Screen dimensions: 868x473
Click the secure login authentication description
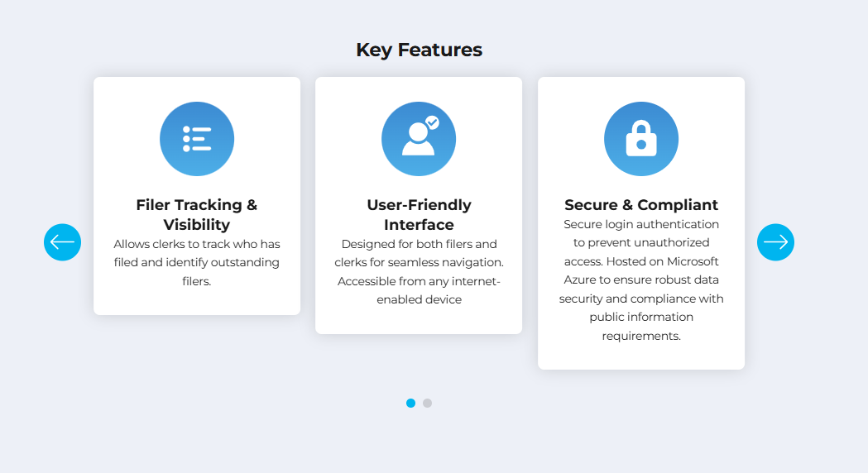641,233
